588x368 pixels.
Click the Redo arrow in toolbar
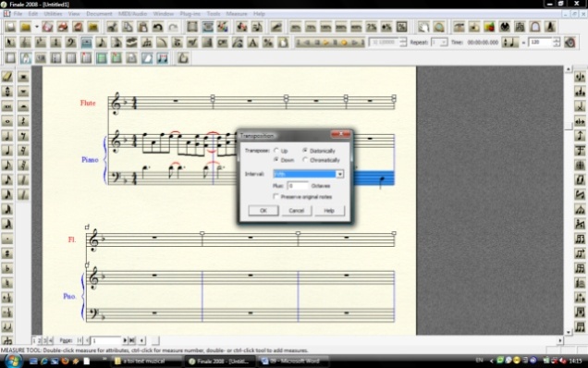point(173,27)
